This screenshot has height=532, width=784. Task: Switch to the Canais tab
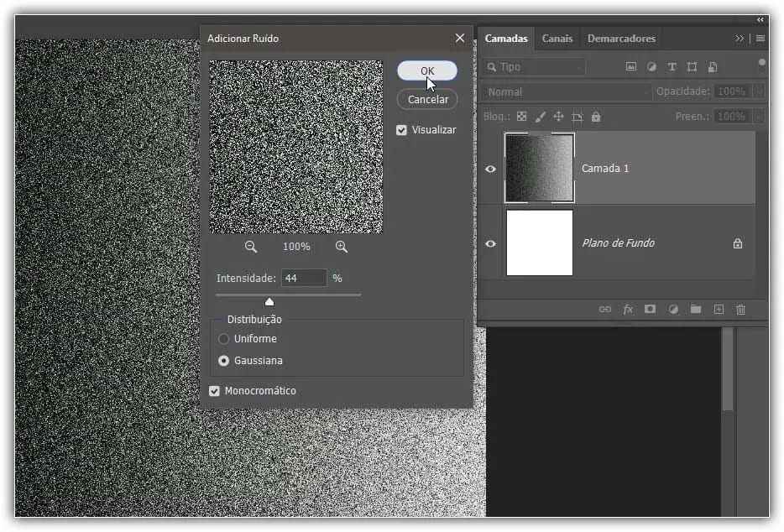[557, 39]
